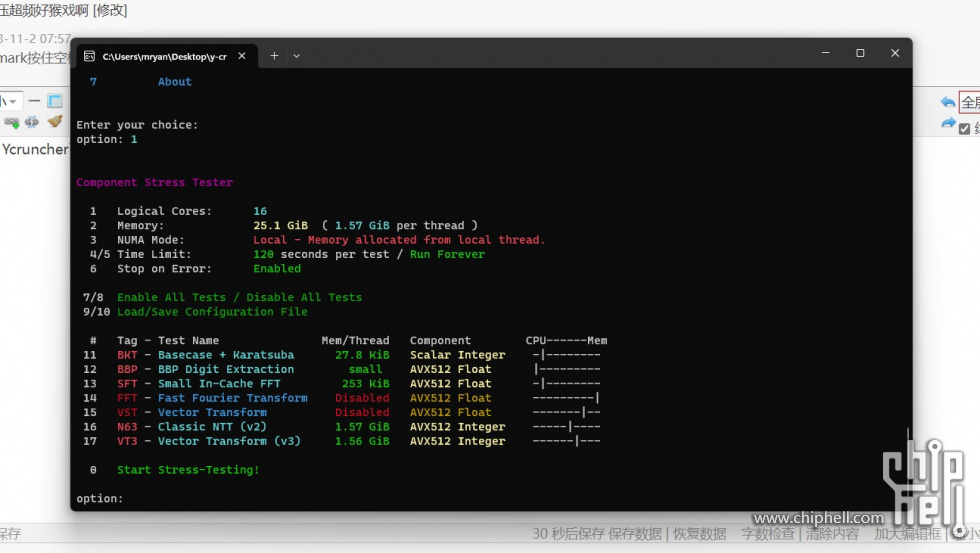Image resolution: width=980 pixels, height=553 pixels.
Task: Click the 'Logical Cores:' value 16
Action: point(260,211)
